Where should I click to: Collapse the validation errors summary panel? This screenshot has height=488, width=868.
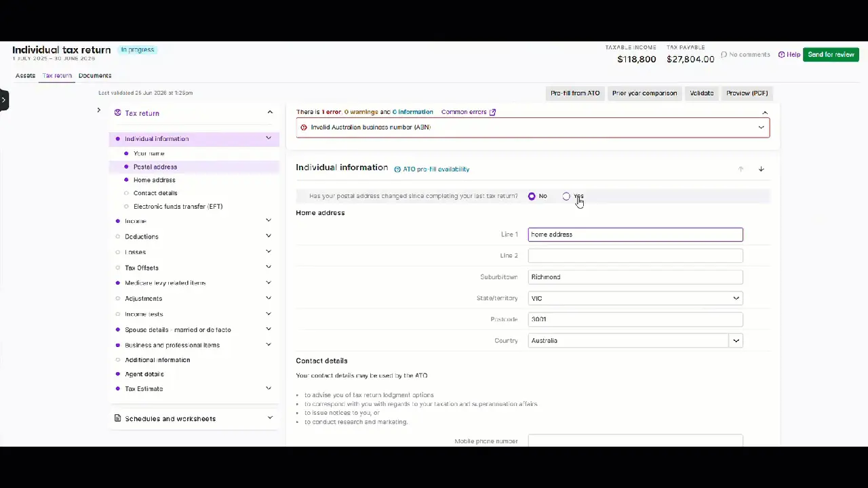[x=765, y=113]
